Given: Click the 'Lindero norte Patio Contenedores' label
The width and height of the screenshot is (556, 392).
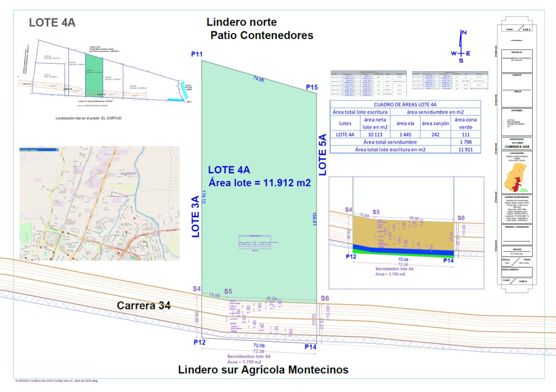Looking at the screenshot, I should point(260,28).
